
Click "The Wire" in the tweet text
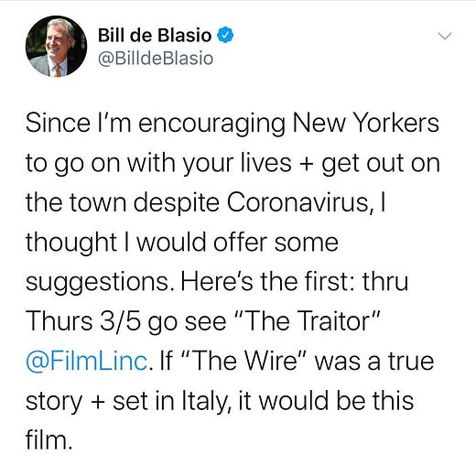pyautogui.click(x=245, y=361)
